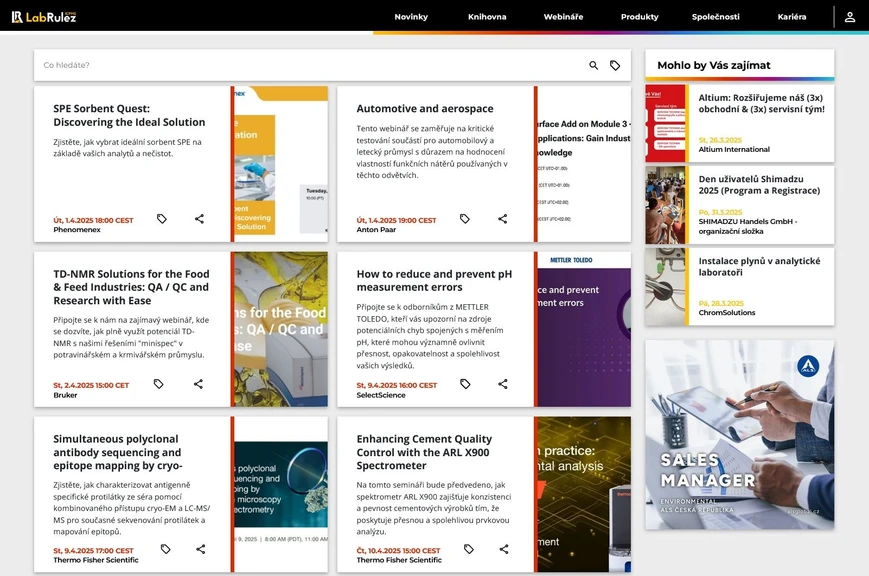The width and height of the screenshot is (869, 576).
Task: Share the ARL X900 cement quality webinar
Action: 502,548
